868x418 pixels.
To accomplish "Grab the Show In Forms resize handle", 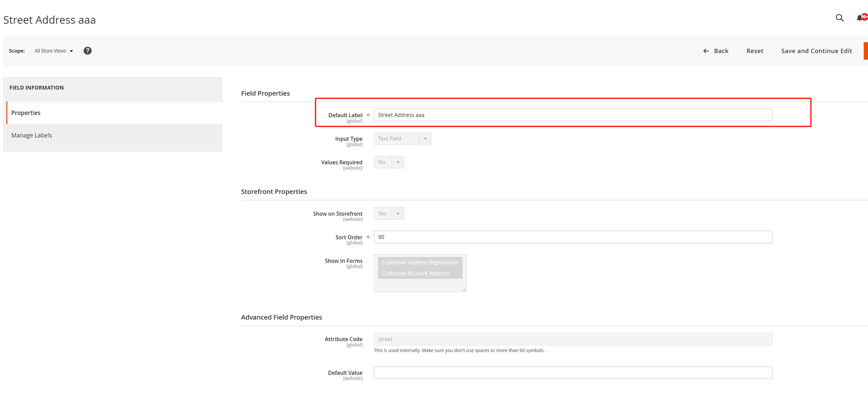I will [464, 290].
